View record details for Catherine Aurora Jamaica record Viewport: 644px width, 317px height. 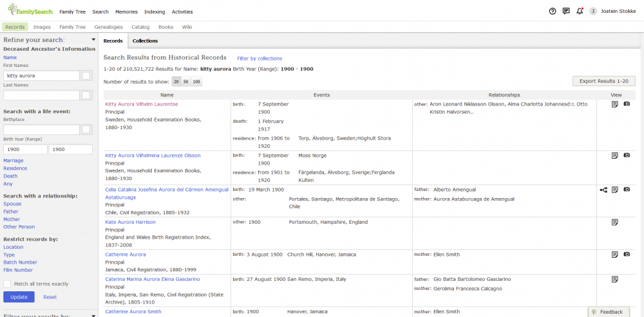coord(615,255)
